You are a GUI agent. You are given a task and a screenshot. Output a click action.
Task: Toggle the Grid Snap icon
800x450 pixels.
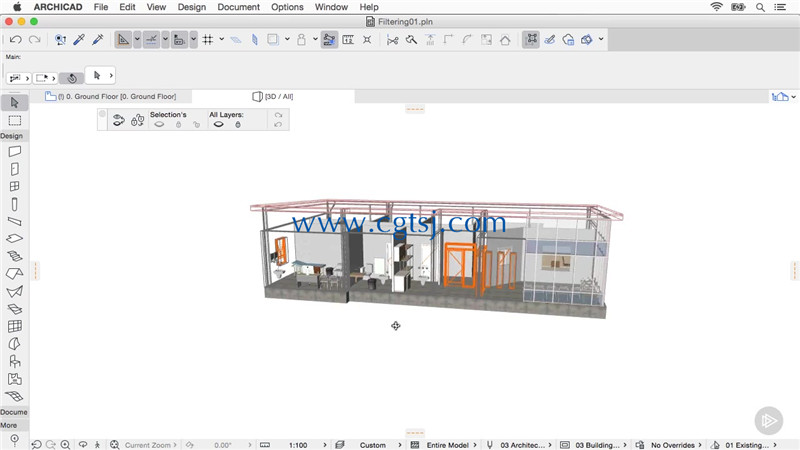click(x=208, y=40)
